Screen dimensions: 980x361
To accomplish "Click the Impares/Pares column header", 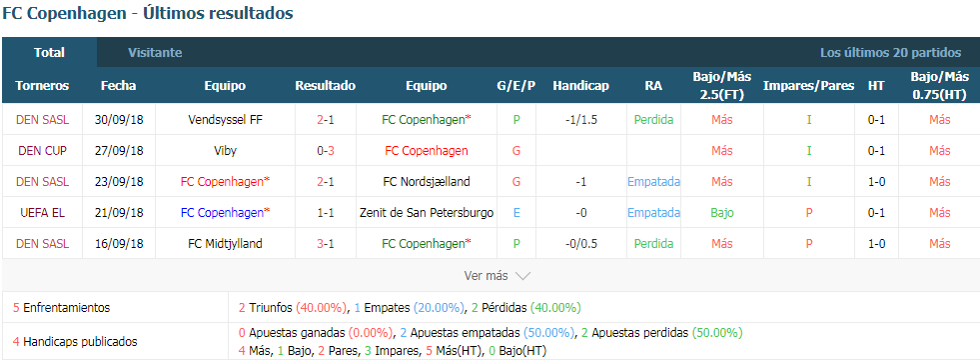I will 809,86.
